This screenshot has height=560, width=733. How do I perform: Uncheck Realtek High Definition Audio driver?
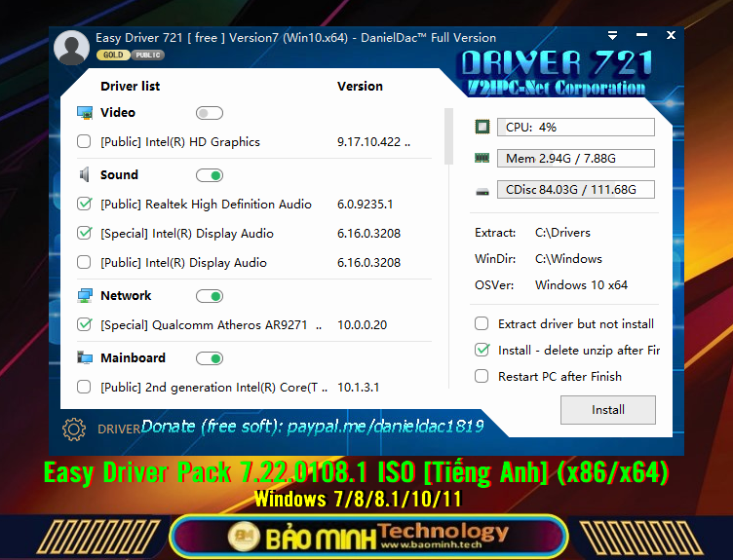84,204
